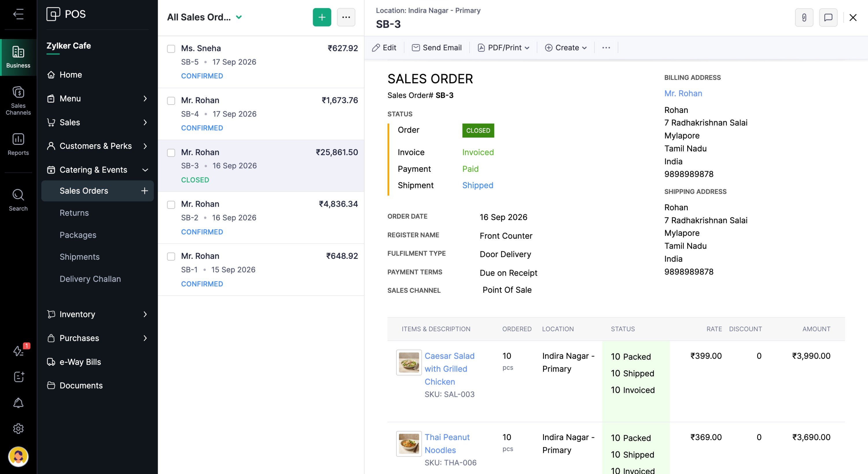868x474 pixels.
Task: Select the checkbox for order SB-2
Action: [x=171, y=204]
